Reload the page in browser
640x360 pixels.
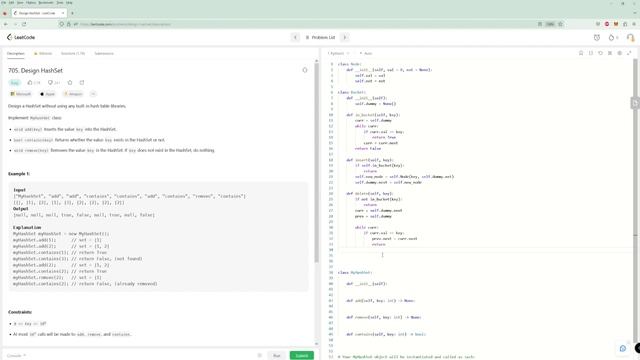[24, 24]
